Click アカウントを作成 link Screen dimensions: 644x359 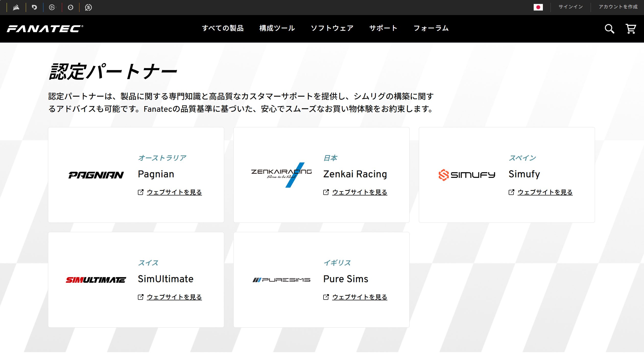pyautogui.click(x=618, y=7)
